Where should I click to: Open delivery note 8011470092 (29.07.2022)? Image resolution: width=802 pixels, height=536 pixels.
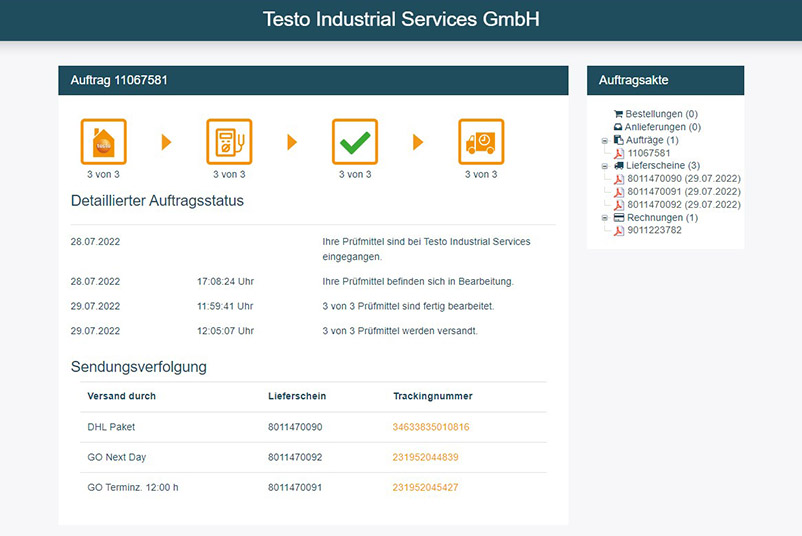(684, 205)
